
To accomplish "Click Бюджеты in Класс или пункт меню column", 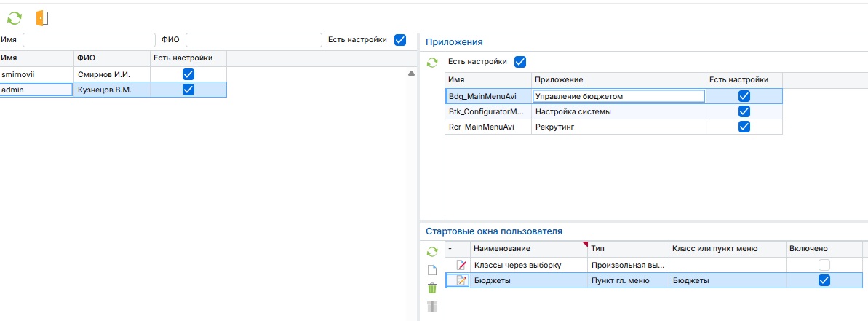I will click(728, 280).
